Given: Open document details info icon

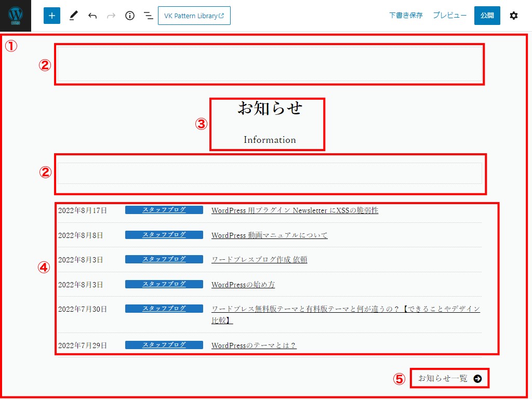Looking at the screenshot, I should (130, 16).
